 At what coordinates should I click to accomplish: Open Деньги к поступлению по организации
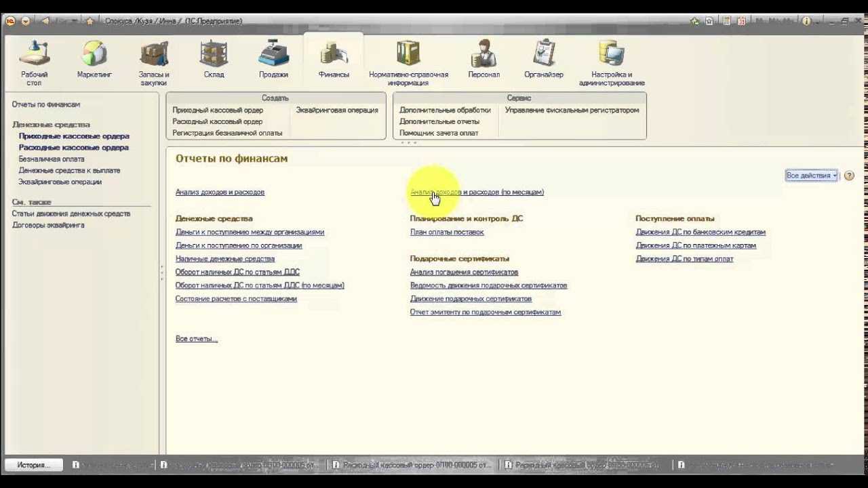pyautogui.click(x=239, y=245)
